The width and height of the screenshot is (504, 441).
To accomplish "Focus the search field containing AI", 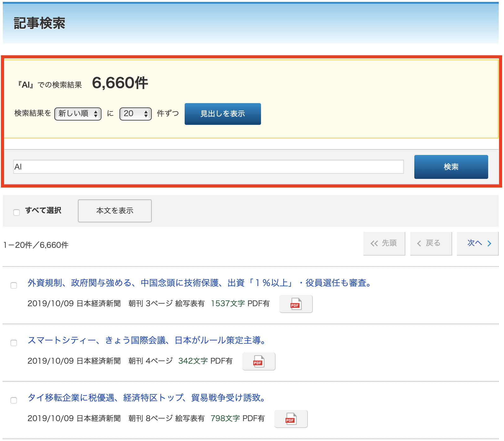I will (x=209, y=167).
